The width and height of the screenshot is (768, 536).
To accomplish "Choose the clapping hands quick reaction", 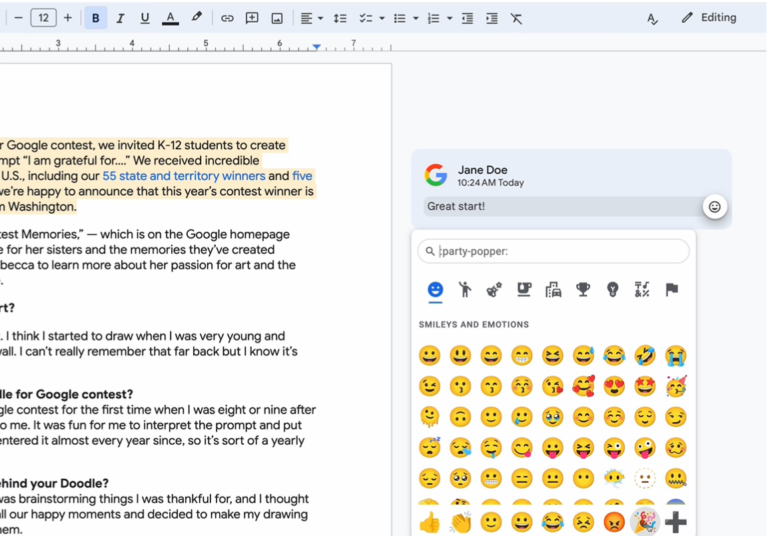I will coord(460,522).
